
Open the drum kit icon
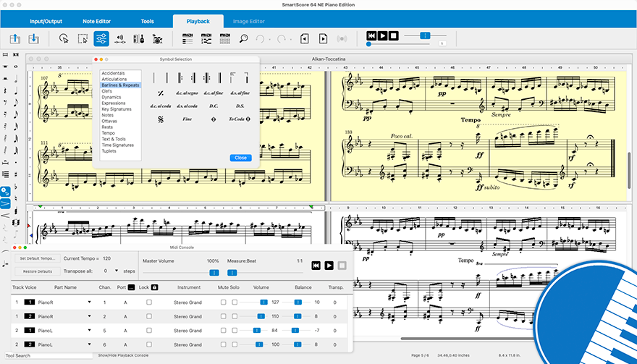tap(158, 39)
